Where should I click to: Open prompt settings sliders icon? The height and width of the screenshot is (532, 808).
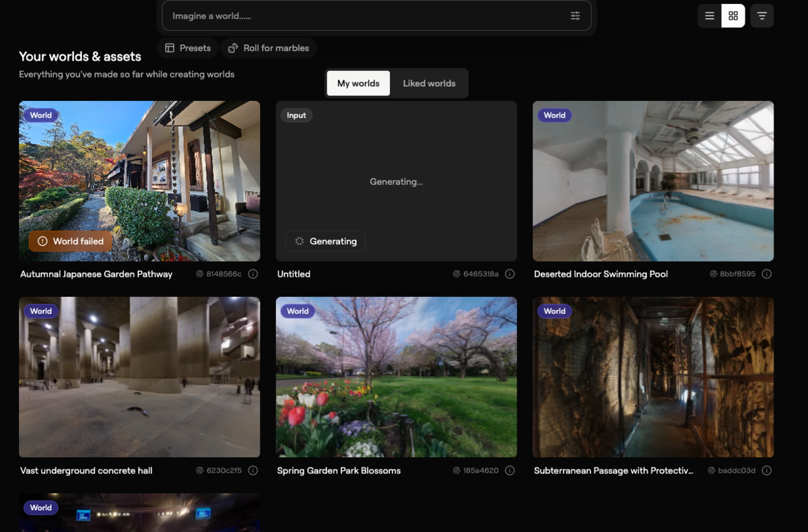point(575,15)
